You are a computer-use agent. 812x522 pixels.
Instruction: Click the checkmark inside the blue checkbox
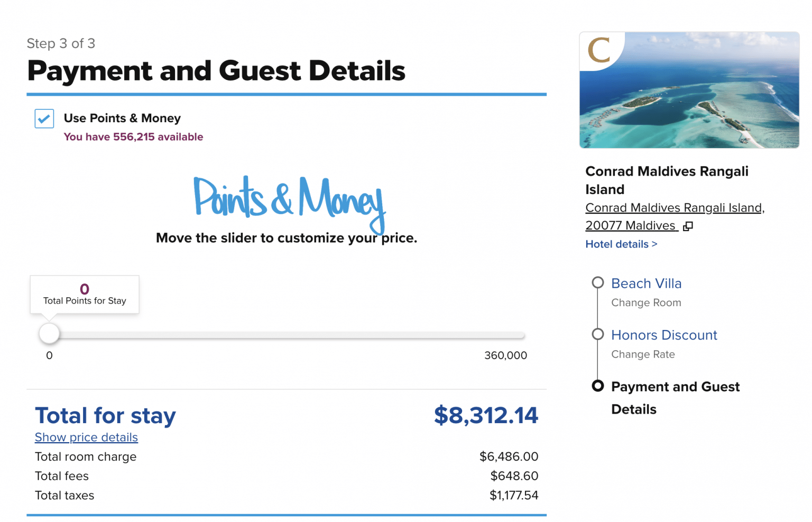click(44, 118)
